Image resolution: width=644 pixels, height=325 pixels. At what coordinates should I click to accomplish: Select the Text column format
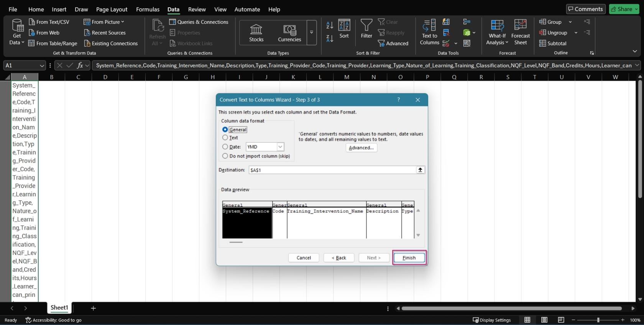tap(230, 137)
